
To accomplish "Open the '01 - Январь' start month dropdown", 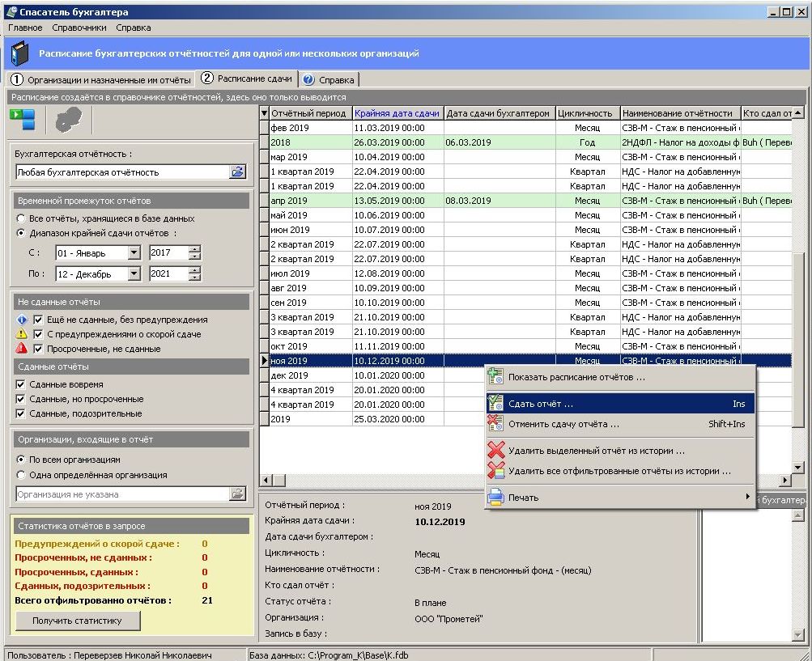I will pos(134,253).
